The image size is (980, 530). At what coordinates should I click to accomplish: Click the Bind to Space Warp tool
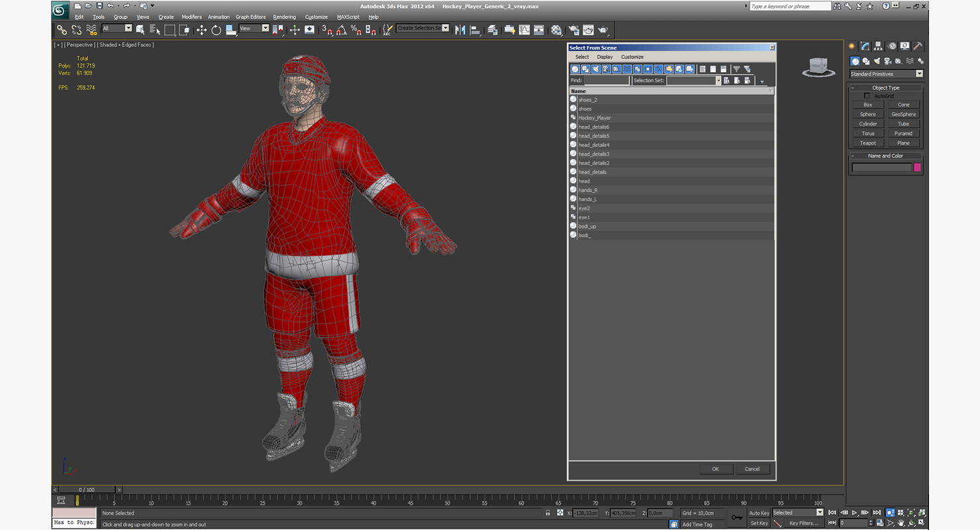coord(91,29)
